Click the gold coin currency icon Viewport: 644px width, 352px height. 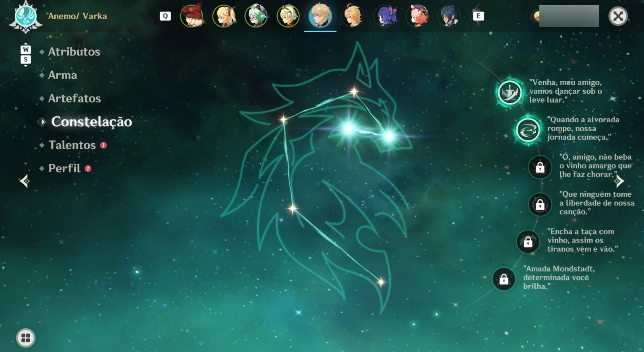click(x=537, y=16)
